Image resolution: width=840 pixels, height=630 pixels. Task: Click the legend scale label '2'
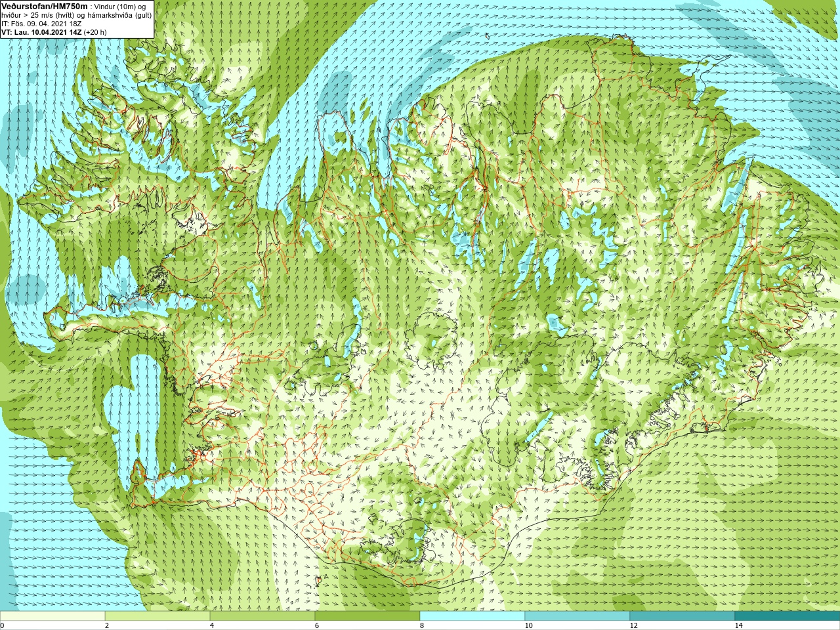point(107,625)
